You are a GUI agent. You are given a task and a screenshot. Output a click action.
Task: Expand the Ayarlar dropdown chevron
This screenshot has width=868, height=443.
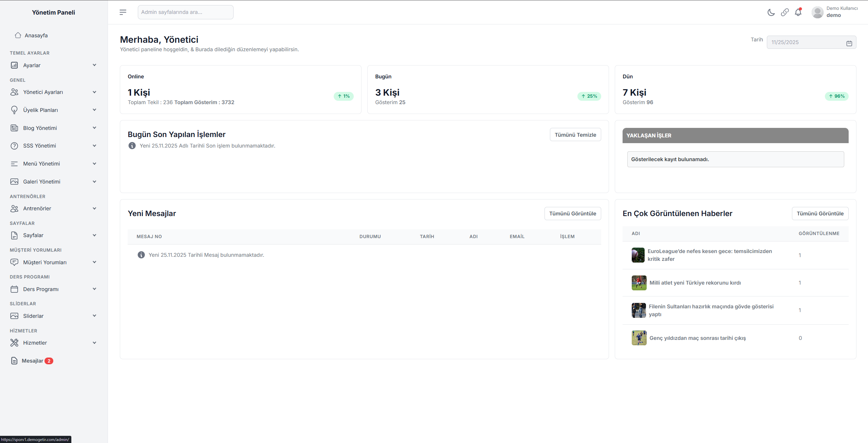click(94, 65)
